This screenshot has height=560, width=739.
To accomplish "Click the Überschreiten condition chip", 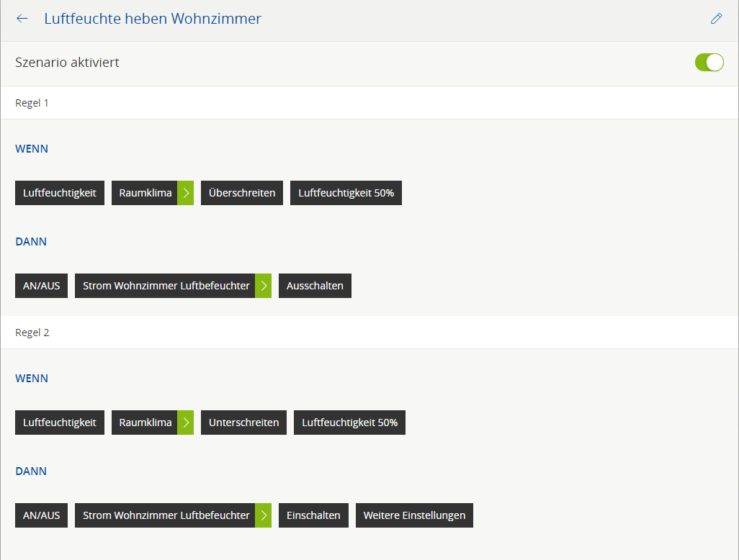I will point(242,193).
